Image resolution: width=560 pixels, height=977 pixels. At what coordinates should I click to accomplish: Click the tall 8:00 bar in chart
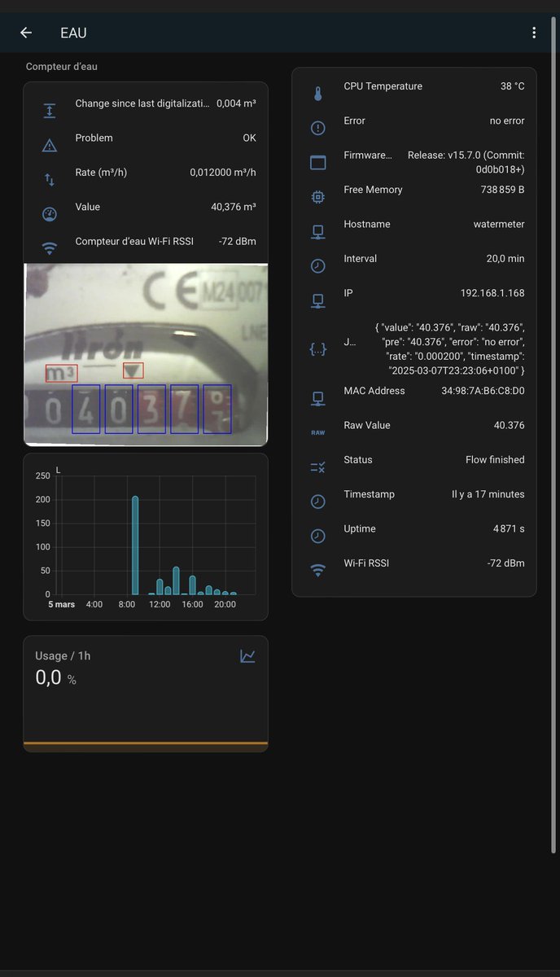(135, 545)
